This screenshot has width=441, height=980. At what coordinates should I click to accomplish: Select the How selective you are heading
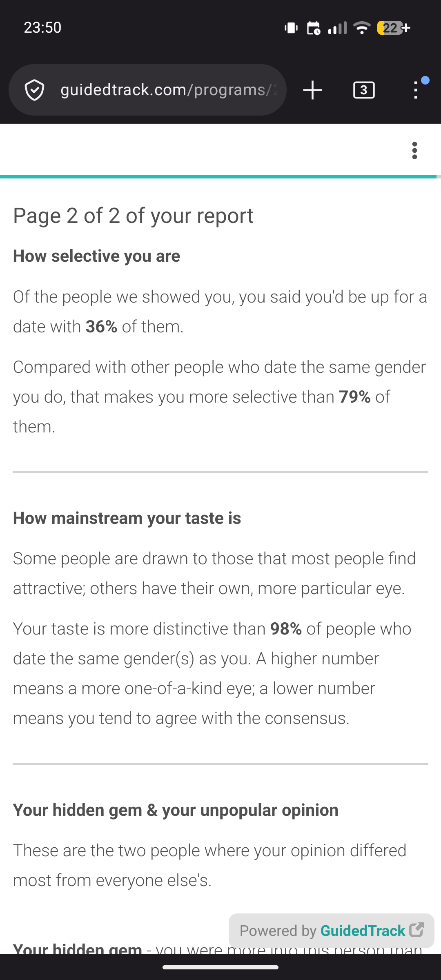click(96, 256)
